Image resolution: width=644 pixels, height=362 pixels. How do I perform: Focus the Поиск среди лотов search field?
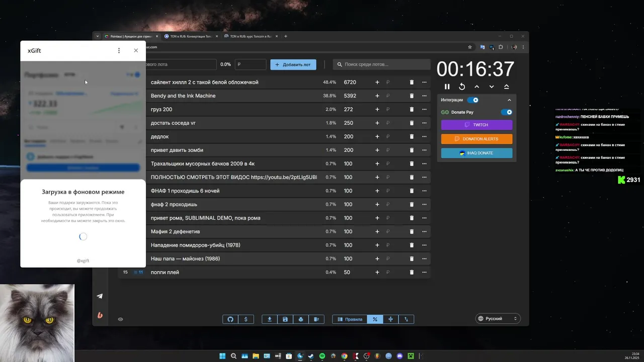(x=381, y=64)
